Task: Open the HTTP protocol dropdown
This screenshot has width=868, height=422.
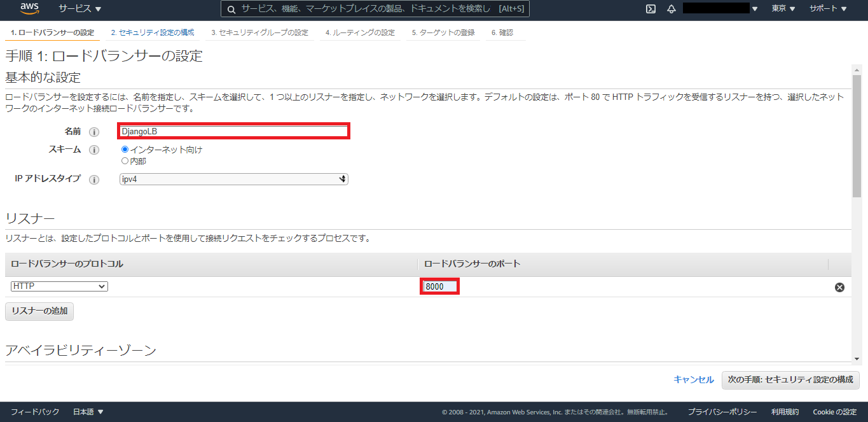Action: coord(59,286)
